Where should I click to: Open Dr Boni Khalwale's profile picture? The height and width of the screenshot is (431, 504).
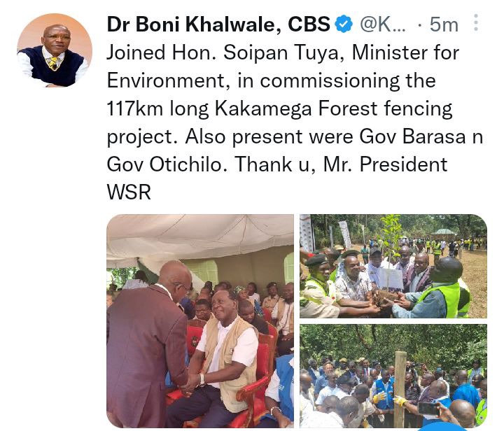(x=55, y=50)
